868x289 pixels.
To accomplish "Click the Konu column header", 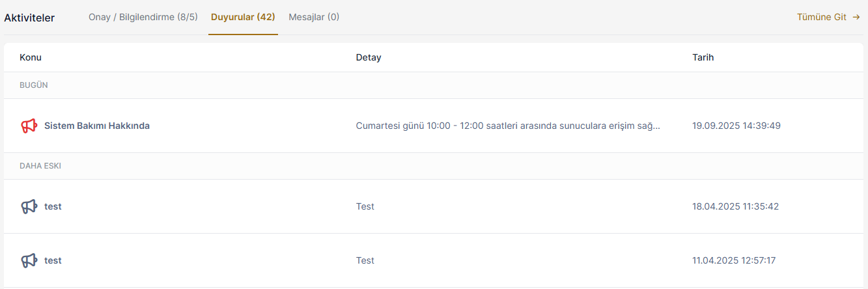I will [x=31, y=57].
